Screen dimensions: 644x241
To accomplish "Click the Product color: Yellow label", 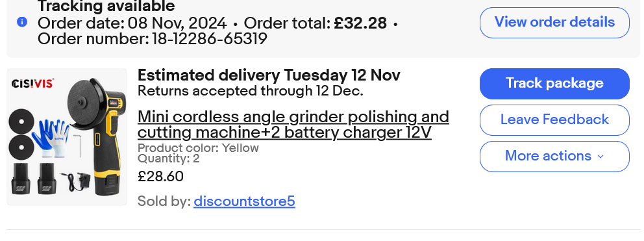I will 198,148.
